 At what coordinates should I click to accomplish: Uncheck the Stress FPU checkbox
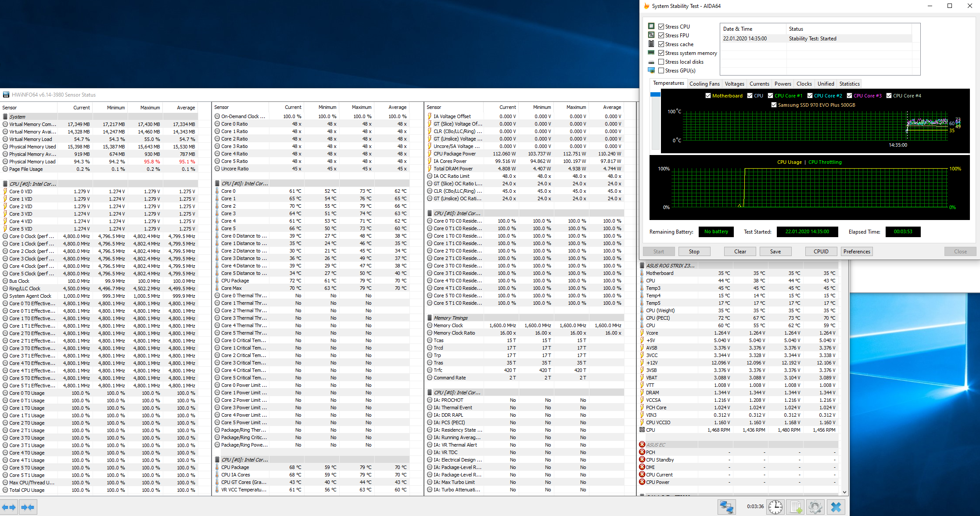(661, 36)
